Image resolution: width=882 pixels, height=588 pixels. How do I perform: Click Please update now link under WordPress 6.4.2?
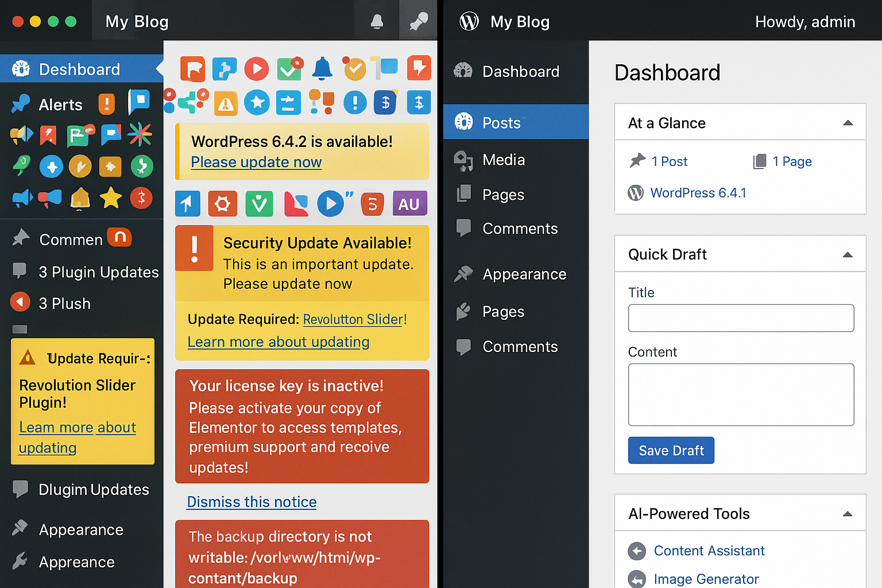(256, 163)
